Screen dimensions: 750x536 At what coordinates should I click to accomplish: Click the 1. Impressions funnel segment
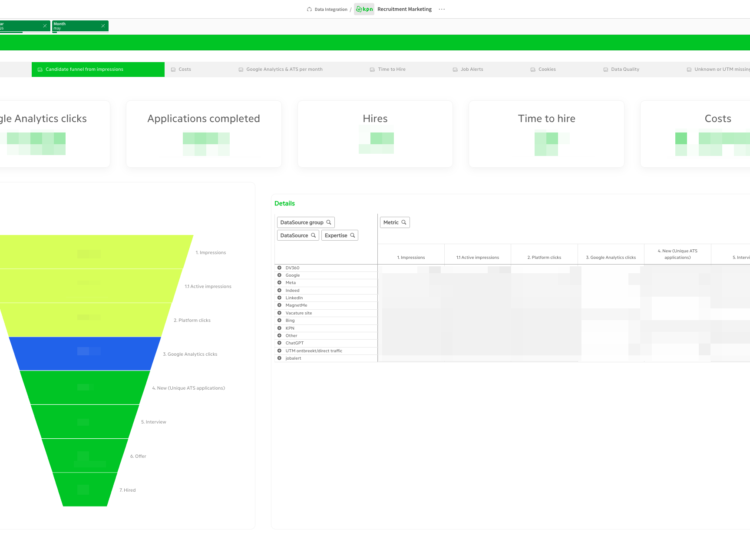click(91, 252)
